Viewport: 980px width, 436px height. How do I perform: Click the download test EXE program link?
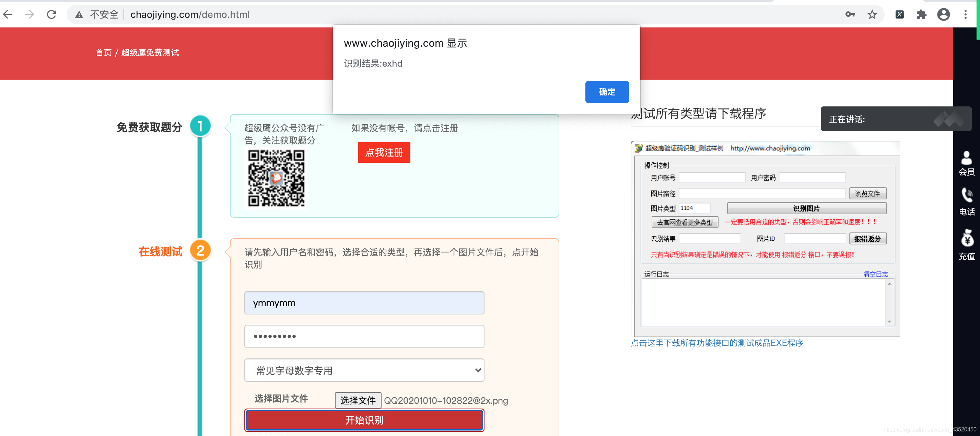717,343
